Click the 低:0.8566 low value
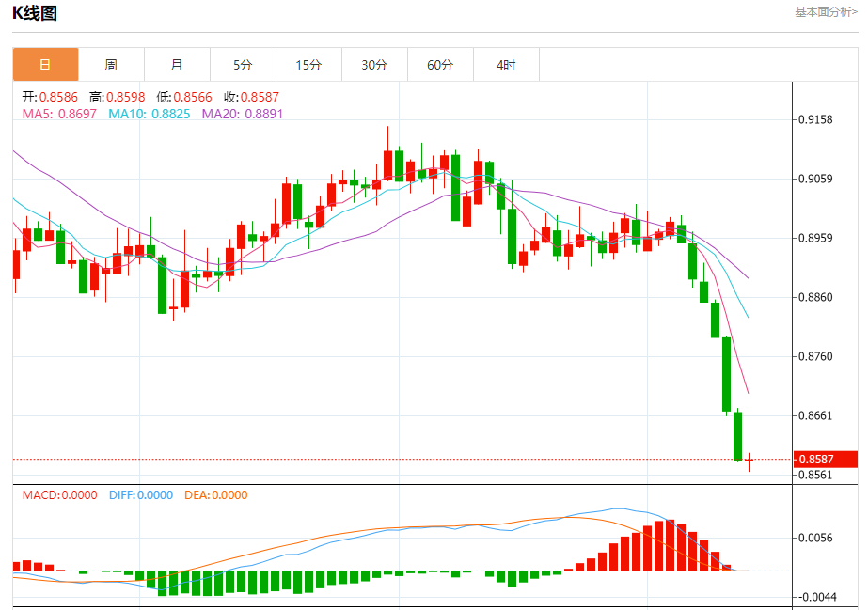Image resolution: width=868 pixels, height=610 pixels. pyautogui.click(x=184, y=98)
